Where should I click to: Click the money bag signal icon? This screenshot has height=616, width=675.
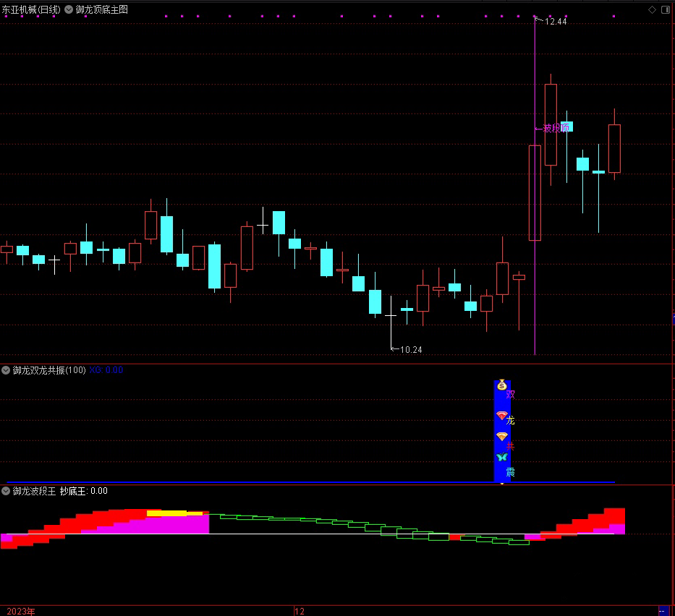501,386
